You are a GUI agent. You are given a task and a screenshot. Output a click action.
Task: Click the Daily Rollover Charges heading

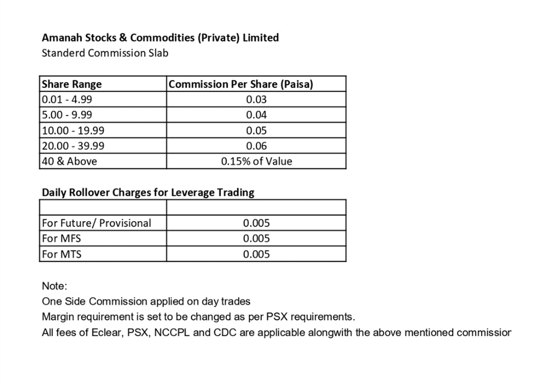148,192
